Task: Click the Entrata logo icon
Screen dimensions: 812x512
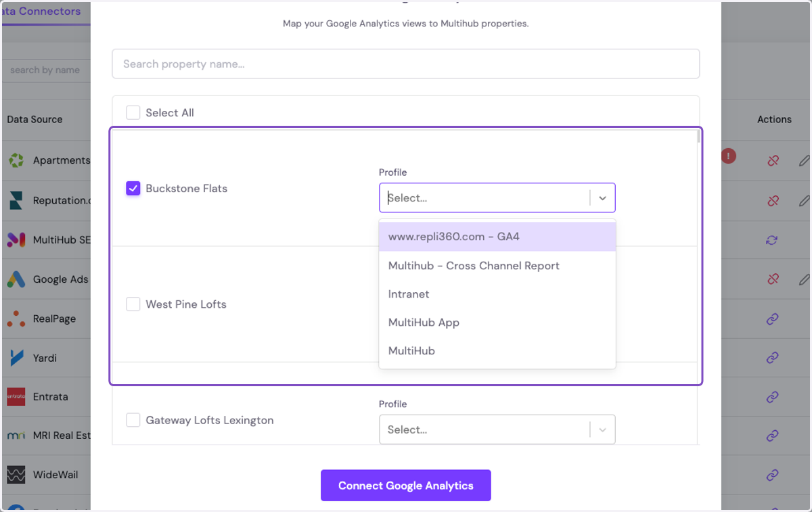Action: coord(16,396)
